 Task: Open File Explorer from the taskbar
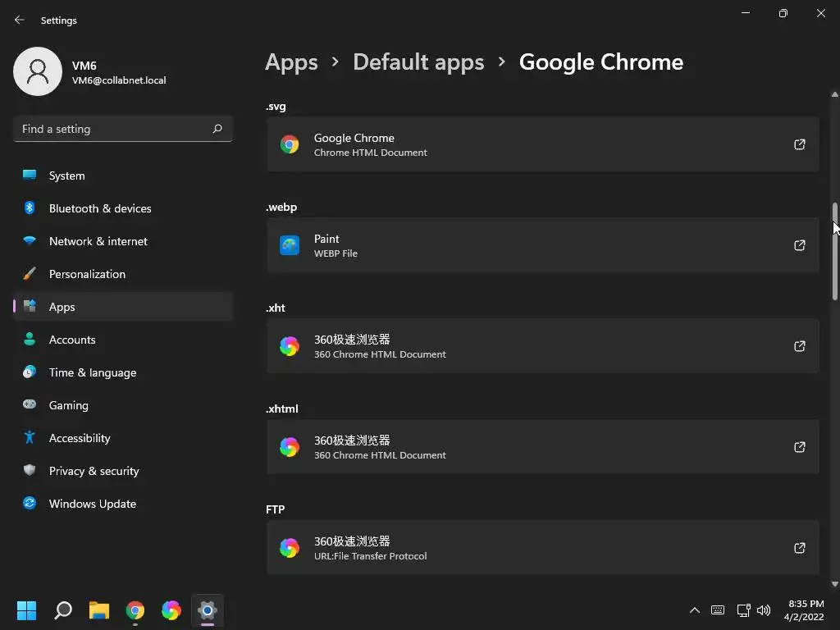[x=99, y=610]
